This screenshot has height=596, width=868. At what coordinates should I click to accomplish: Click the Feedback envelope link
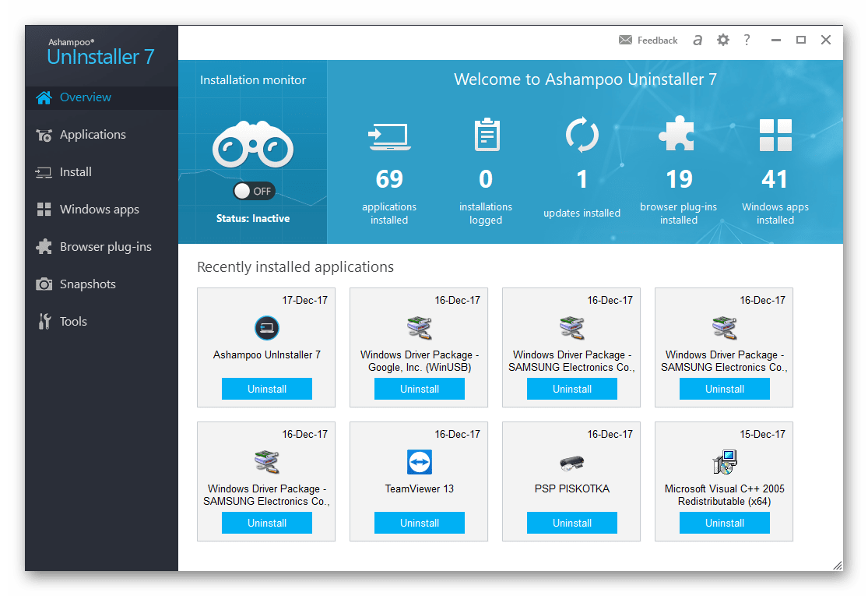(x=648, y=40)
